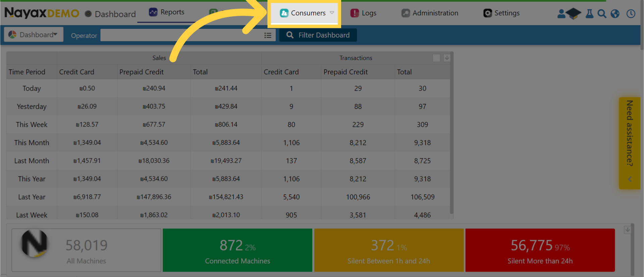
Task: Collapse the Need assistance chevron arrow
Action: [630, 179]
